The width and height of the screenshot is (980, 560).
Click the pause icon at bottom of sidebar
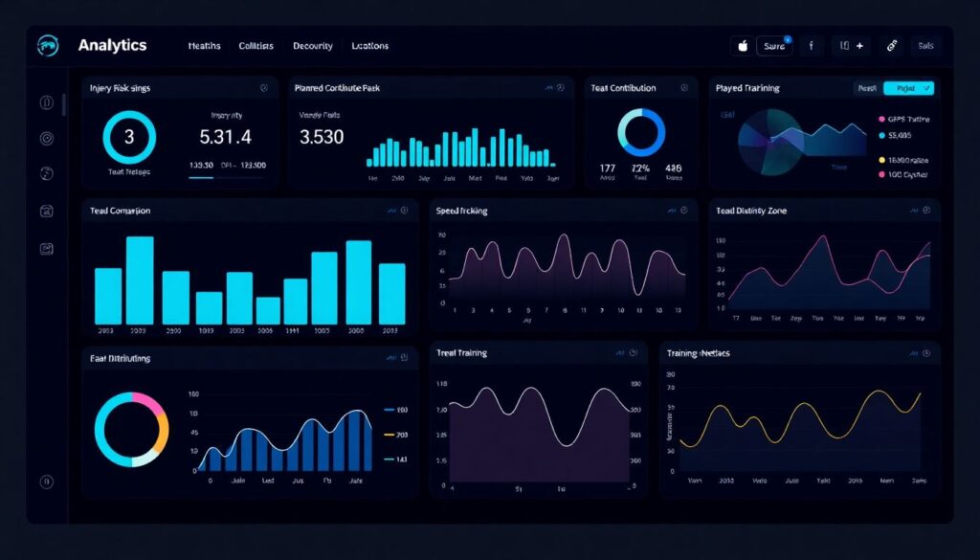tap(47, 482)
